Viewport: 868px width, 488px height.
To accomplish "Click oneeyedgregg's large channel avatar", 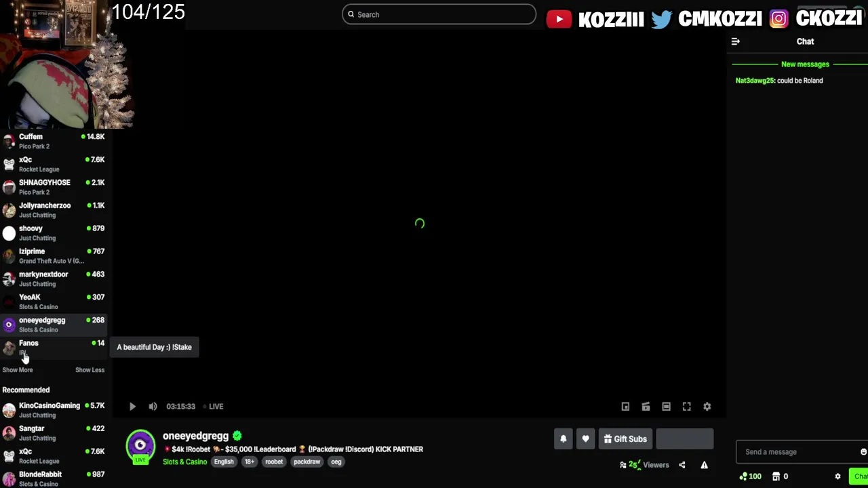I will (x=140, y=445).
